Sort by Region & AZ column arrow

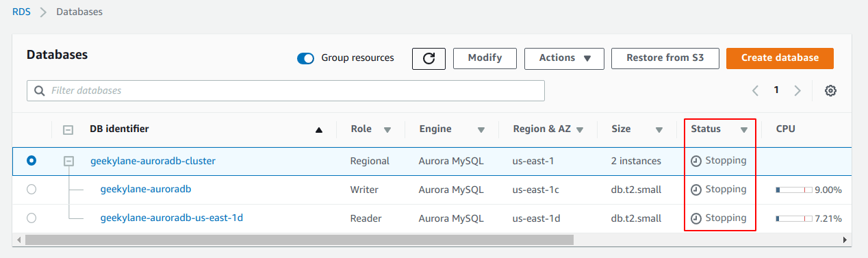click(580, 129)
